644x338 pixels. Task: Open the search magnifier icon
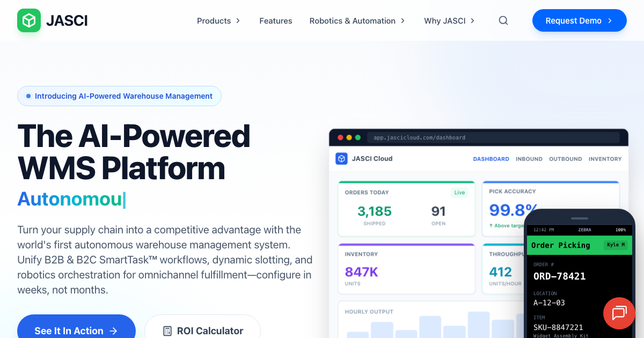point(503,20)
